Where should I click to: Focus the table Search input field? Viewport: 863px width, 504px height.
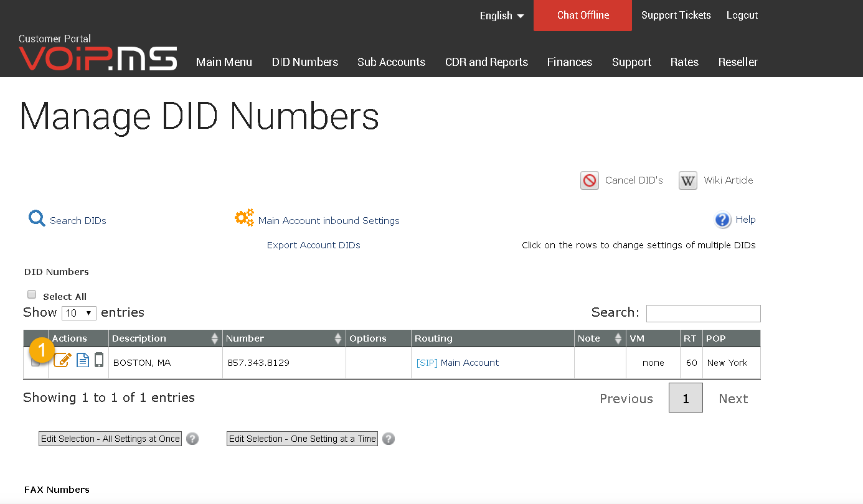tap(704, 314)
